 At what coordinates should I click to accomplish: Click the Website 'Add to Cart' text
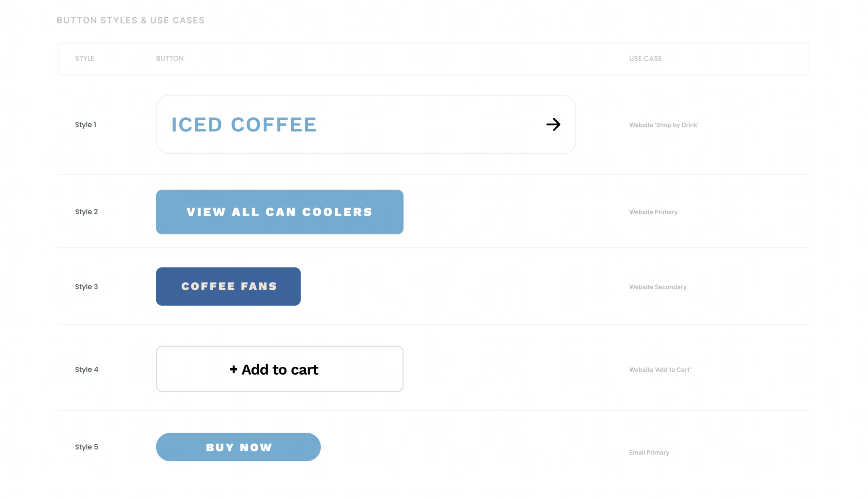660,370
